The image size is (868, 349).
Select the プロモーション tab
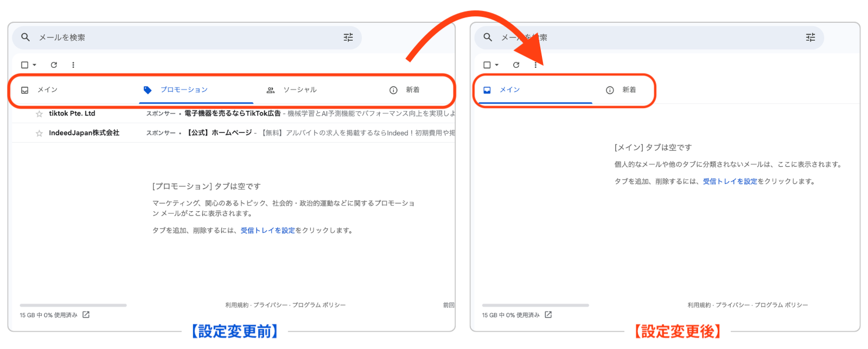183,90
